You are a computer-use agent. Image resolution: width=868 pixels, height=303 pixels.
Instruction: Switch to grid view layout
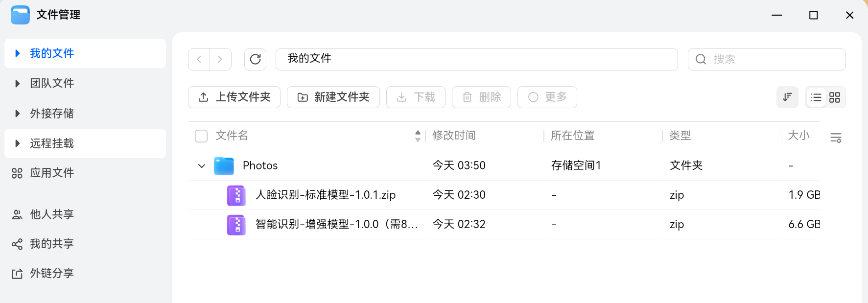click(835, 97)
